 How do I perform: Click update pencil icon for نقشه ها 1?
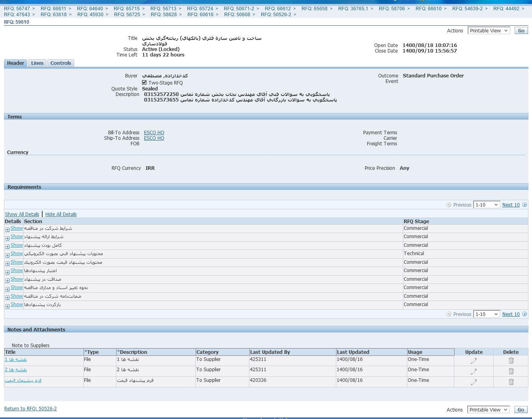click(x=474, y=361)
